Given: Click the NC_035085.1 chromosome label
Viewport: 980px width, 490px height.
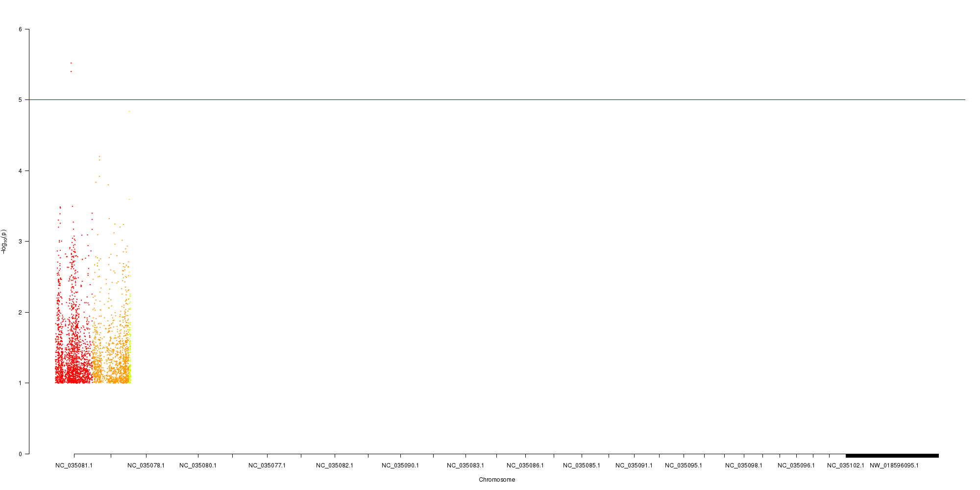Looking at the screenshot, I should click(582, 465).
